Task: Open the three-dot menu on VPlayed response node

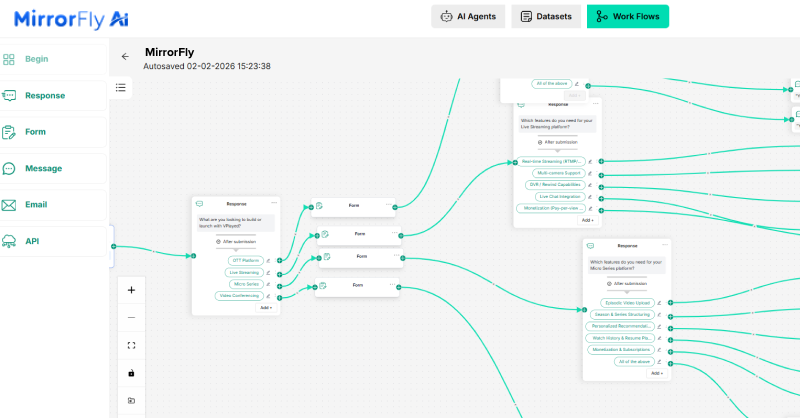Action: (274, 203)
